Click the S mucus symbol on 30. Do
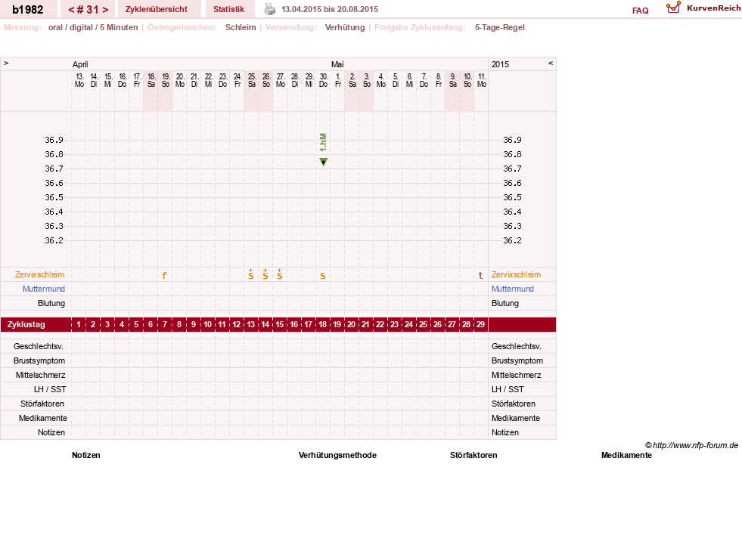This screenshot has width=742, height=560. 323,276
